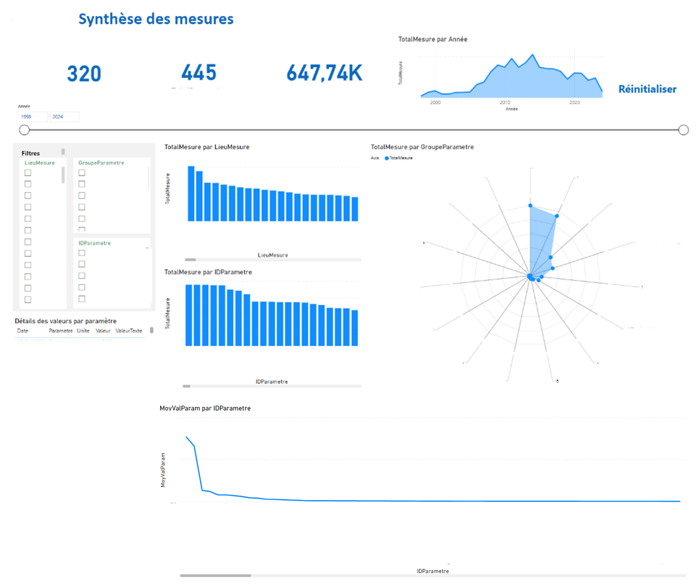Screen dimensions: 700x588
Task: Click the LieuMesure slicer vertical scrollbar
Action: point(63,175)
